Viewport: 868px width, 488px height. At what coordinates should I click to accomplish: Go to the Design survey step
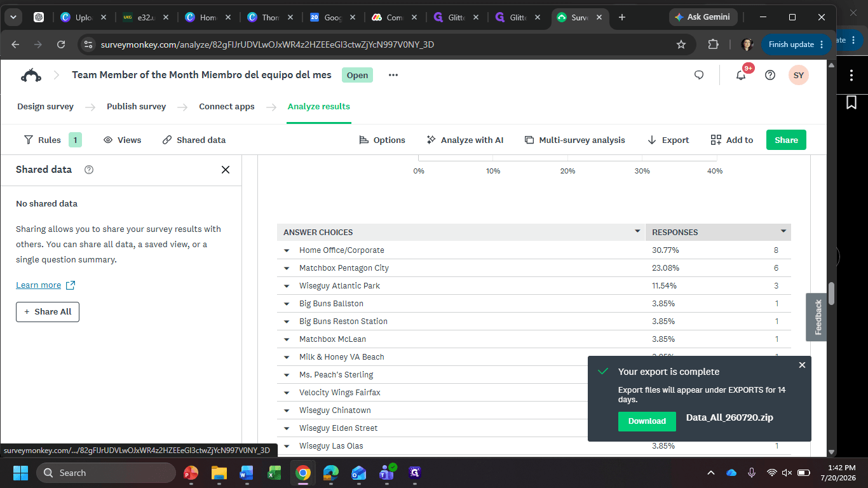45,107
